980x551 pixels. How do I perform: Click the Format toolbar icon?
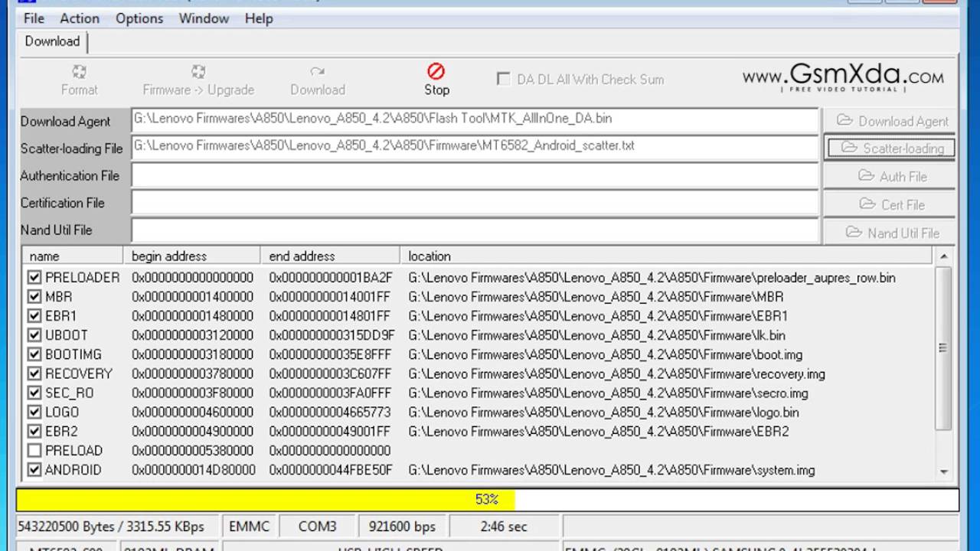[x=79, y=80]
